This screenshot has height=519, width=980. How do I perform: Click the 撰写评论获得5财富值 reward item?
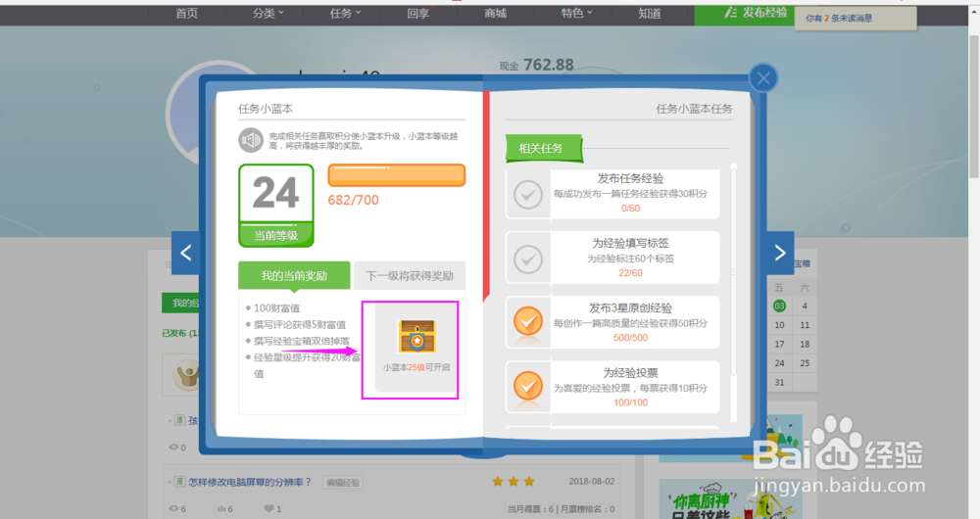tap(299, 324)
